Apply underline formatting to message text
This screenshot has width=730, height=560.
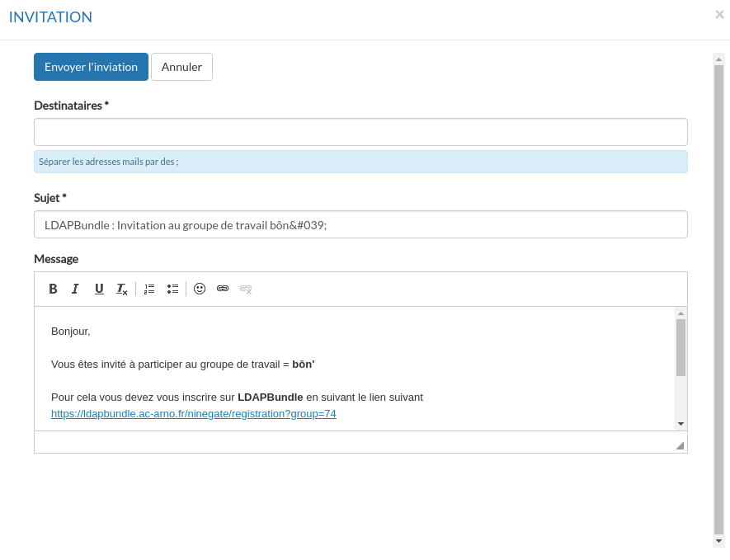pos(99,289)
